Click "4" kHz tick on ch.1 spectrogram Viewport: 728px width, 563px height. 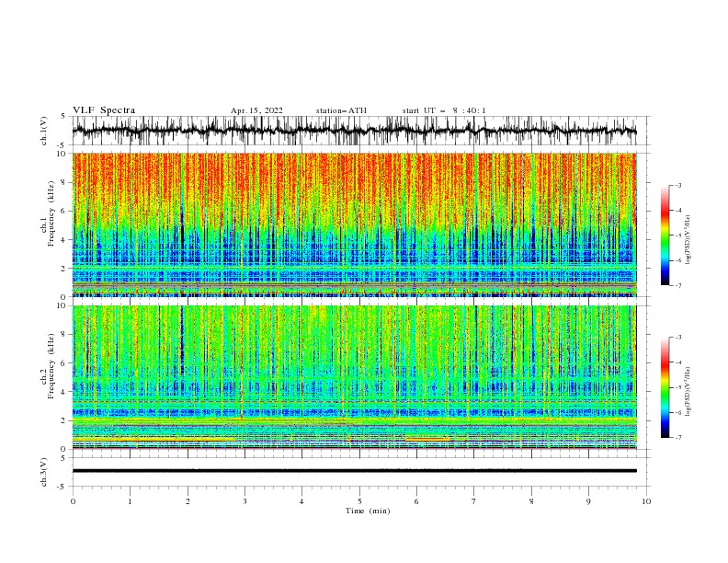click(64, 240)
